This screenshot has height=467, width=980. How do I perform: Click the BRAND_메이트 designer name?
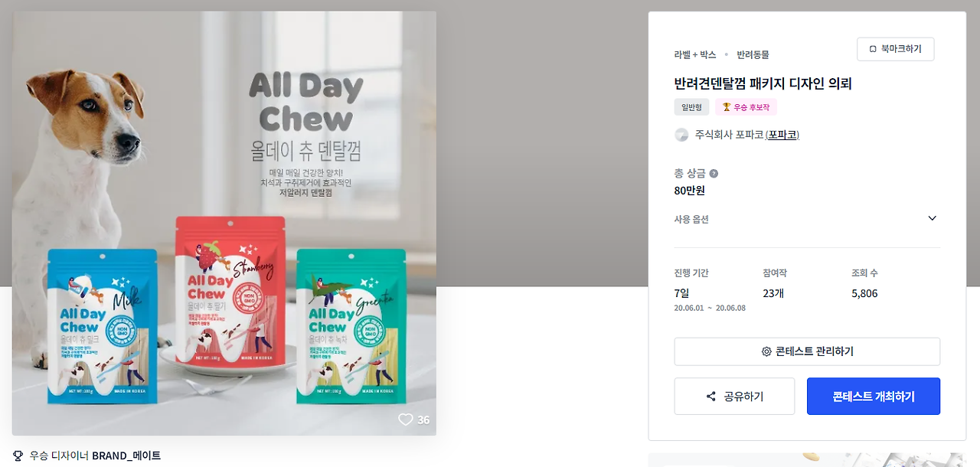126,456
